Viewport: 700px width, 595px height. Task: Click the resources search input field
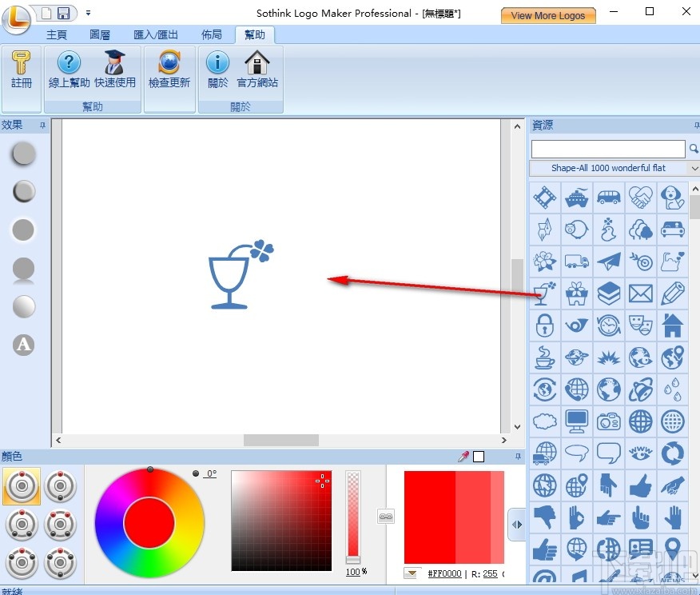pyautogui.click(x=607, y=149)
